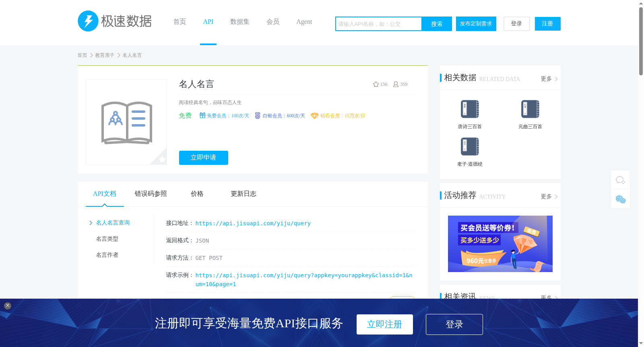This screenshot has width=644, height=347.
Task: Click the gift icon for 免费会员
Action: [202, 116]
